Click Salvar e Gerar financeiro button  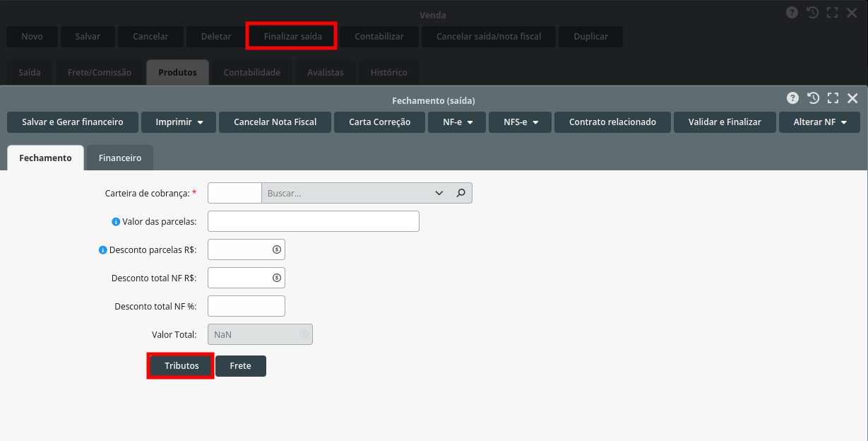[x=73, y=122]
